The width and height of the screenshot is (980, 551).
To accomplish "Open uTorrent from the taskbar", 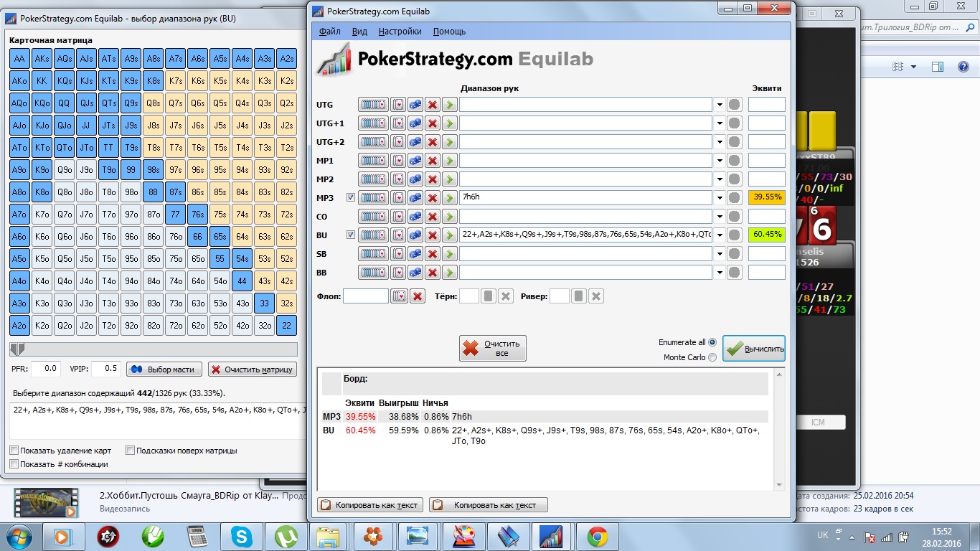I will 286,536.
